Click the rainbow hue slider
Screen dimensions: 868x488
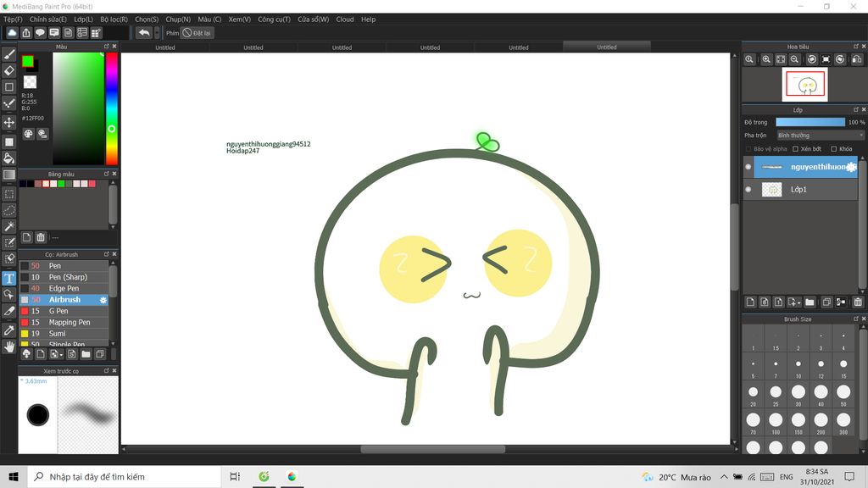(x=112, y=109)
